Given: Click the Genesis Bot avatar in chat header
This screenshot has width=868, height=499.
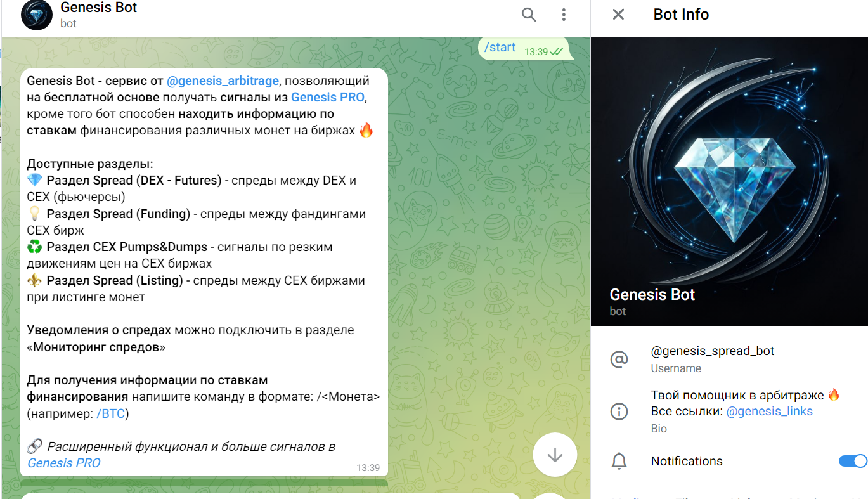Looking at the screenshot, I should (x=37, y=15).
